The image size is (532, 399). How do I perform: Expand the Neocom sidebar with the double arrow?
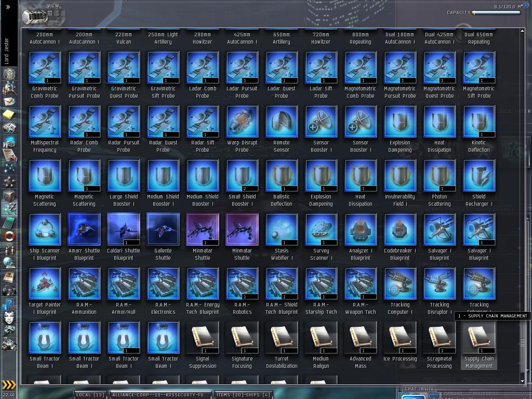tap(8, 7)
